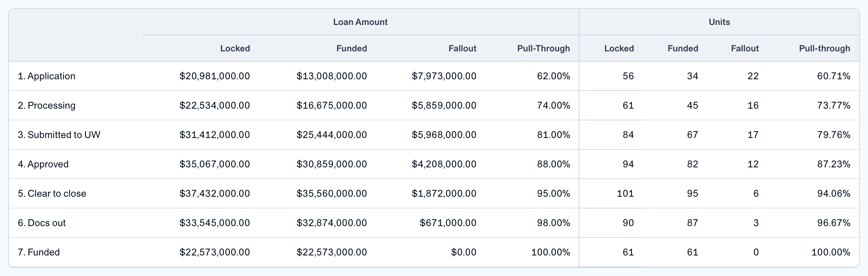Click the Pull-Through header under Loan Amount
This screenshot has height=276, width=868.
pos(543,48)
